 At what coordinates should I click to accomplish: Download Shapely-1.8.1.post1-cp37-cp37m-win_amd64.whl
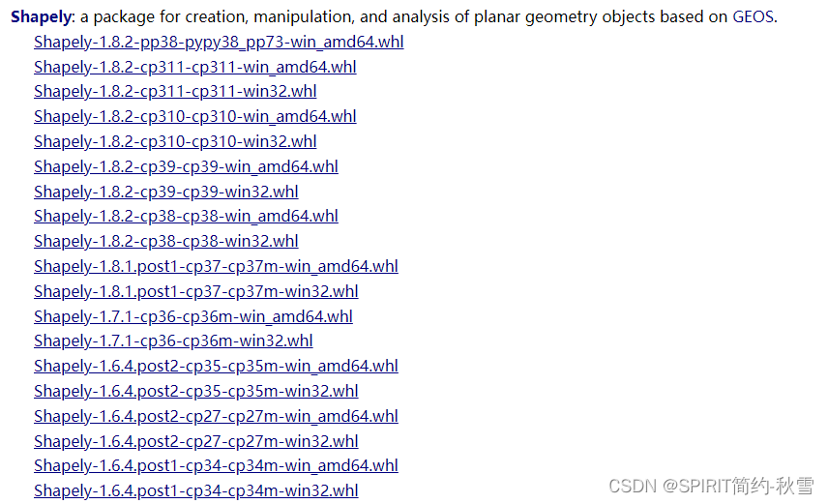(x=216, y=266)
